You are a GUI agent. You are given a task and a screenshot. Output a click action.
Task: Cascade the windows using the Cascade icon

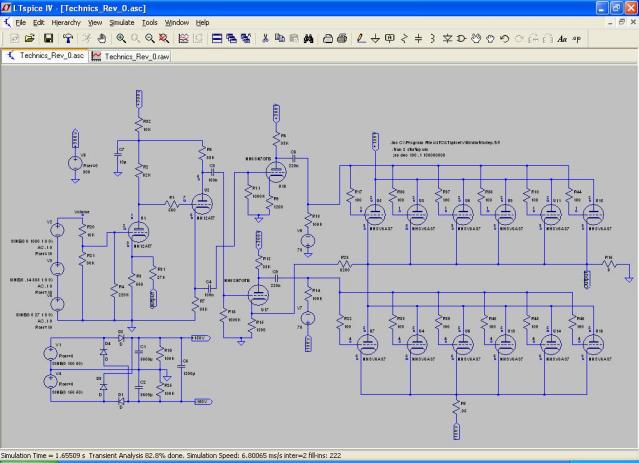[x=231, y=39]
